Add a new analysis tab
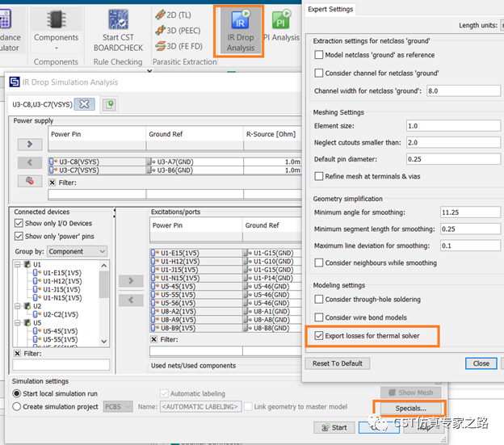 tap(109, 104)
